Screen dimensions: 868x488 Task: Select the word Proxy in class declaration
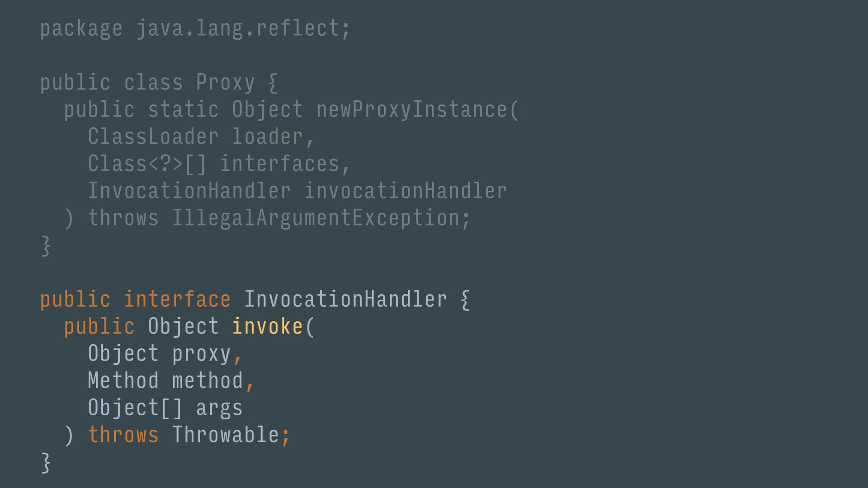225,83
